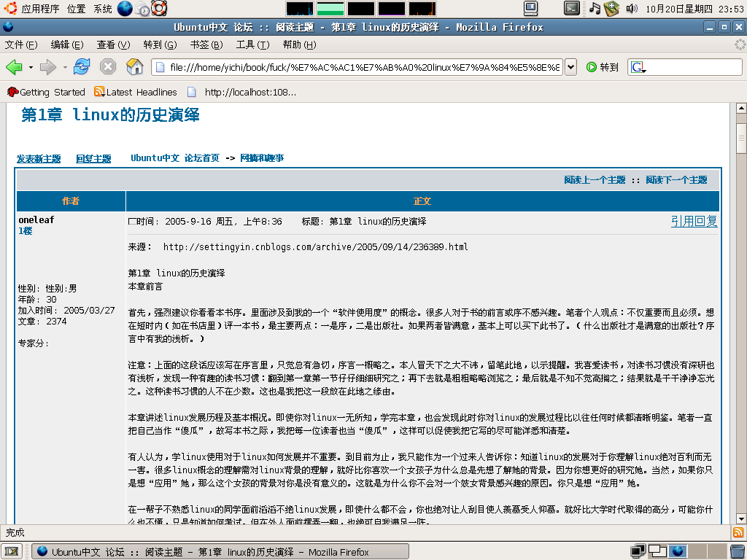The image size is (747, 560).
Task: Open the 工具 (T) menu
Action: click(x=253, y=44)
